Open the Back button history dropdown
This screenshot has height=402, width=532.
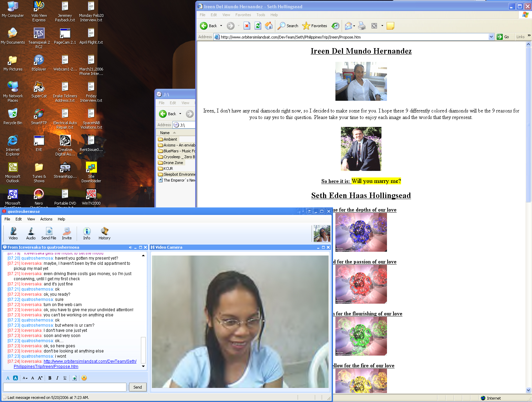(221, 26)
